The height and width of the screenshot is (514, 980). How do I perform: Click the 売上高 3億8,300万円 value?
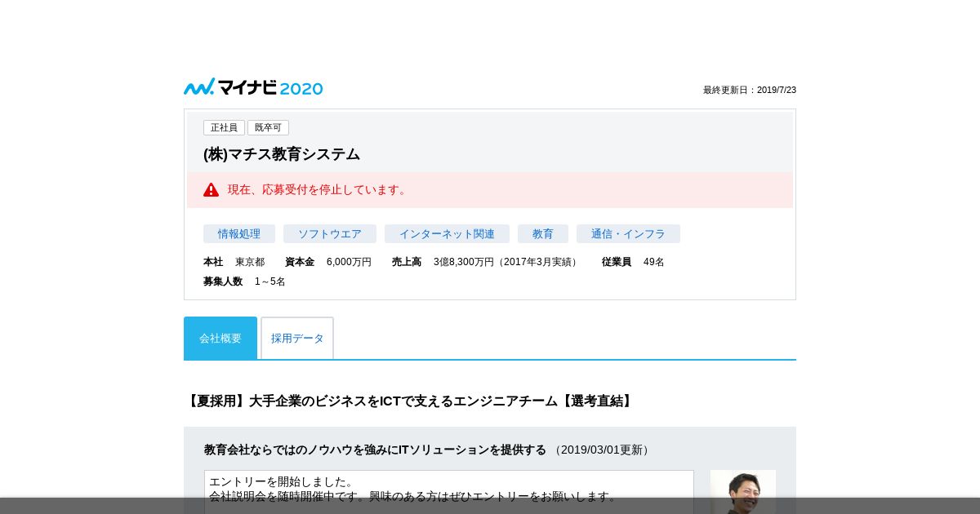click(486, 262)
